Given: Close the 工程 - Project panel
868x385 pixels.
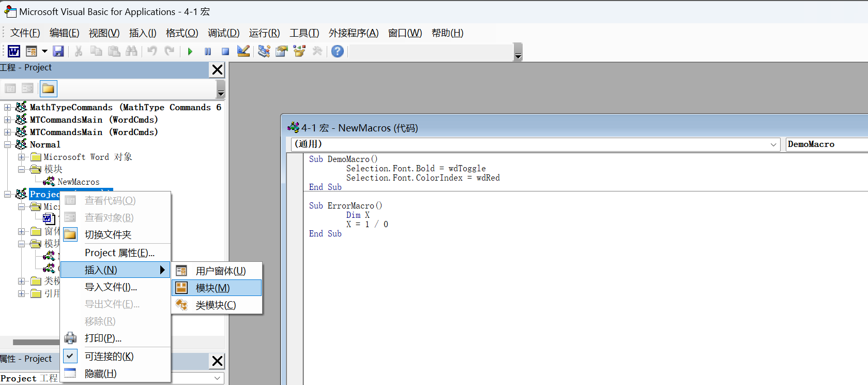Looking at the screenshot, I should [218, 70].
